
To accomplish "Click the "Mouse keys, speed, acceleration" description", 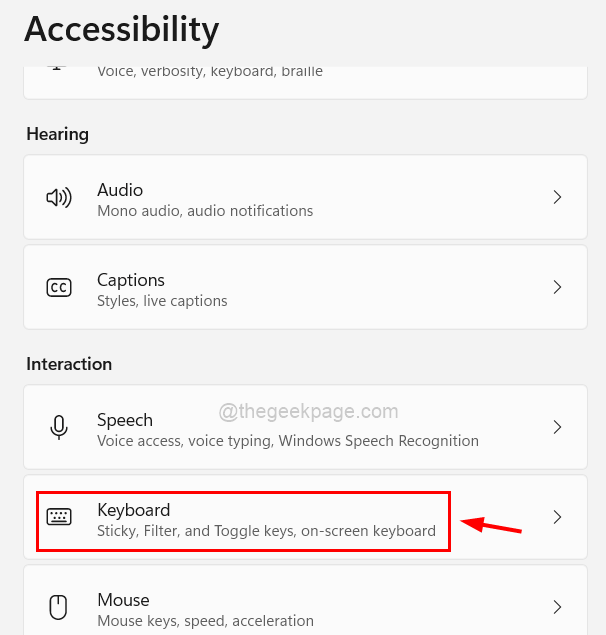I will tap(205, 621).
